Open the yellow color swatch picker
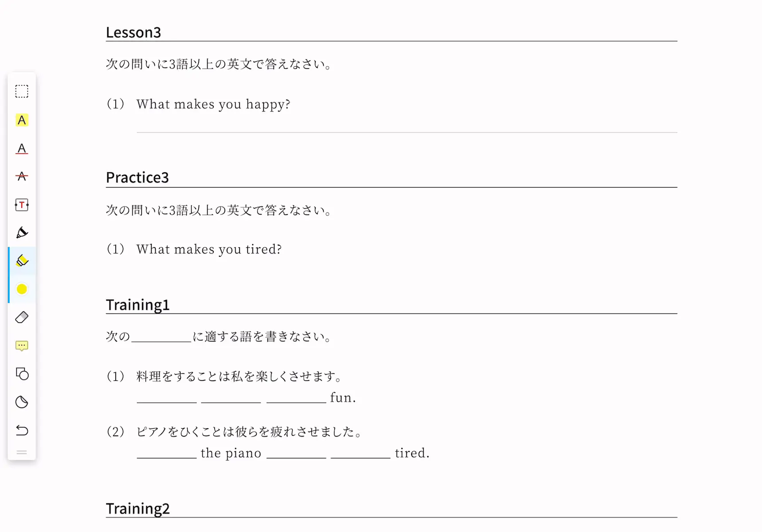762x532 pixels. click(x=22, y=289)
